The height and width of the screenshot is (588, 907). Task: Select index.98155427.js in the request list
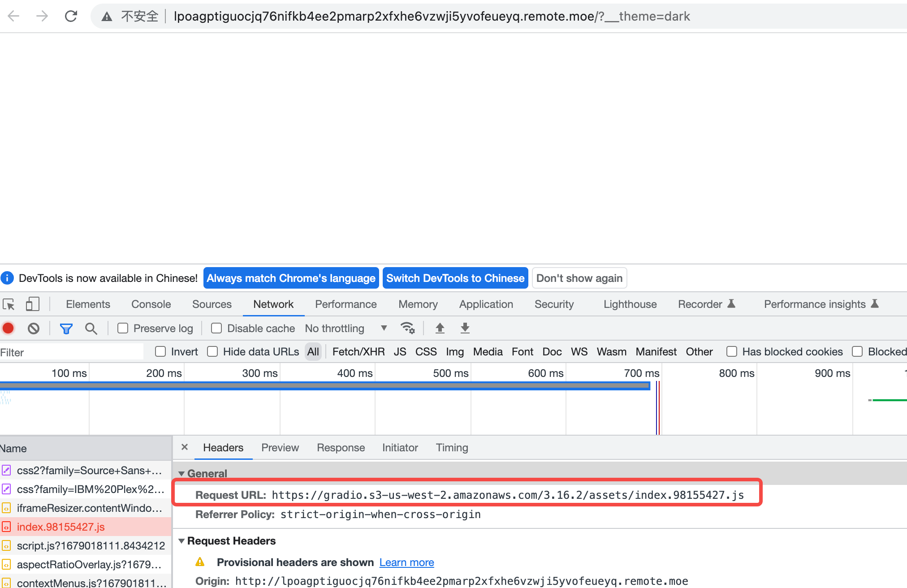click(60, 527)
